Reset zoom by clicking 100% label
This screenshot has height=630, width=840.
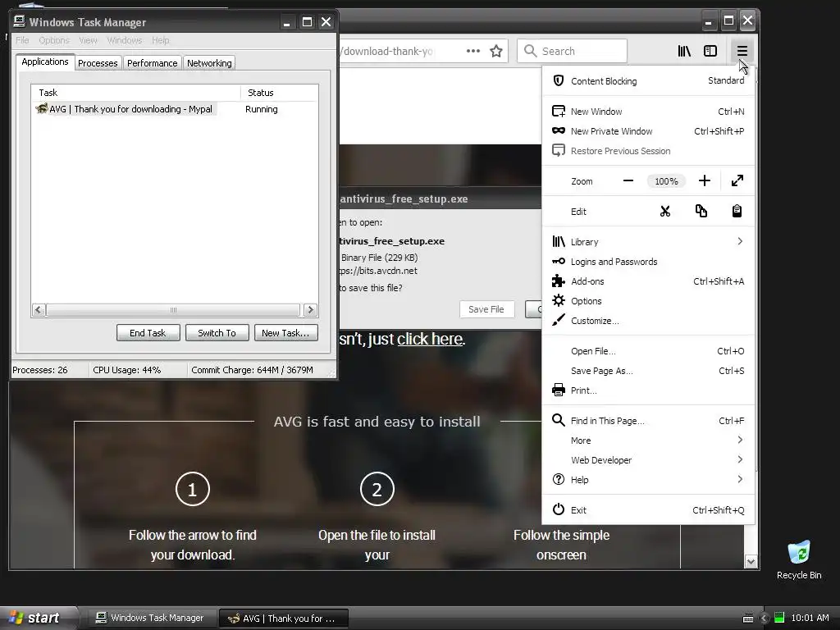tap(666, 181)
